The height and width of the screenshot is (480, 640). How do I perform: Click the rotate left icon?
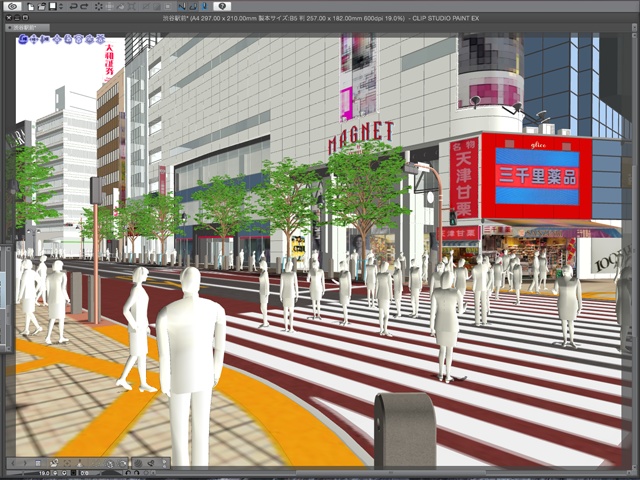point(128,473)
